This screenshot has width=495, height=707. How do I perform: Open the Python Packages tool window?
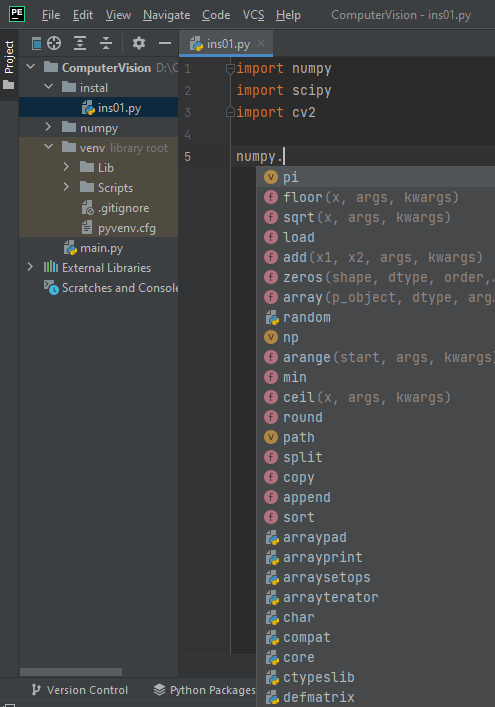204,690
